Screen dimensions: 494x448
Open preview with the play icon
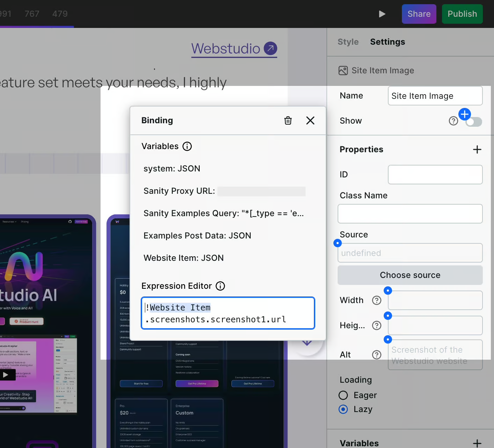click(x=382, y=14)
